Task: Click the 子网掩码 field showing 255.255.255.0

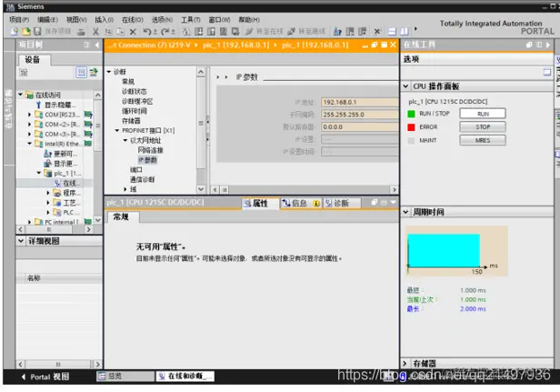Action: point(360,115)
